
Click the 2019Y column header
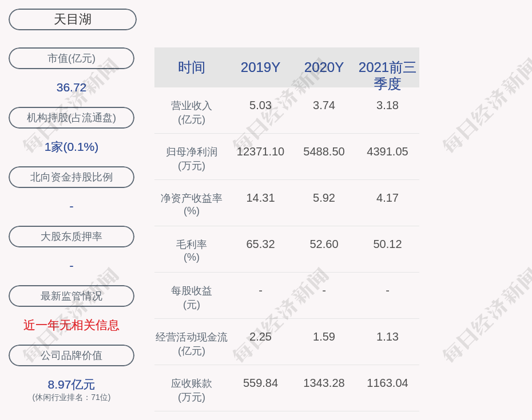tap(260, 67)
